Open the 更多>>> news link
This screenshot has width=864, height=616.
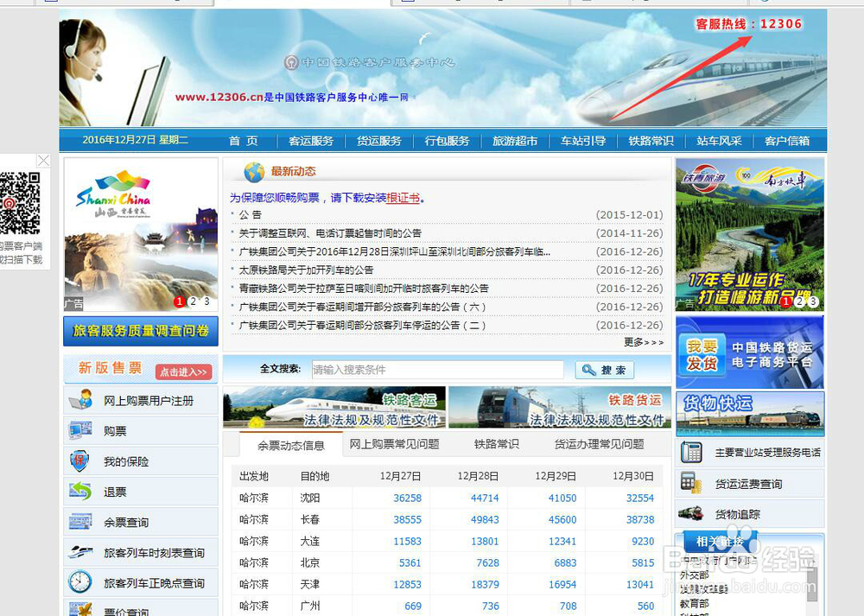coord(644,342)
